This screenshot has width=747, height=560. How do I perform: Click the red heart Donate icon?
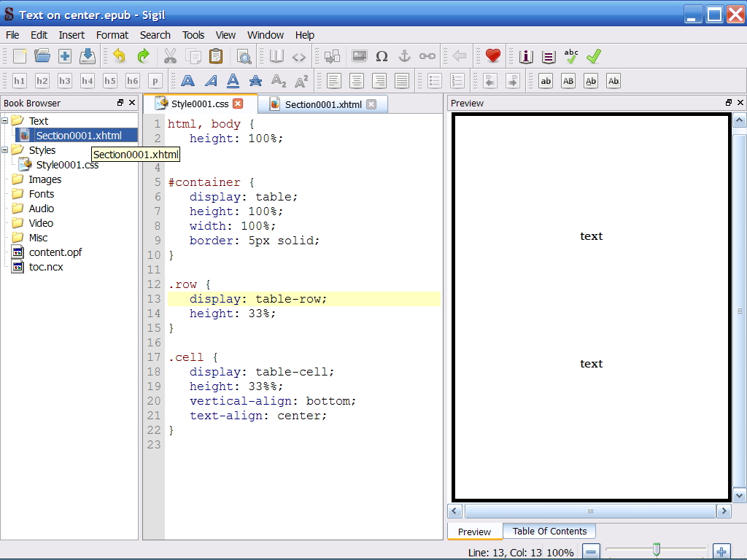pyautogui.click(x=493, y=56)
